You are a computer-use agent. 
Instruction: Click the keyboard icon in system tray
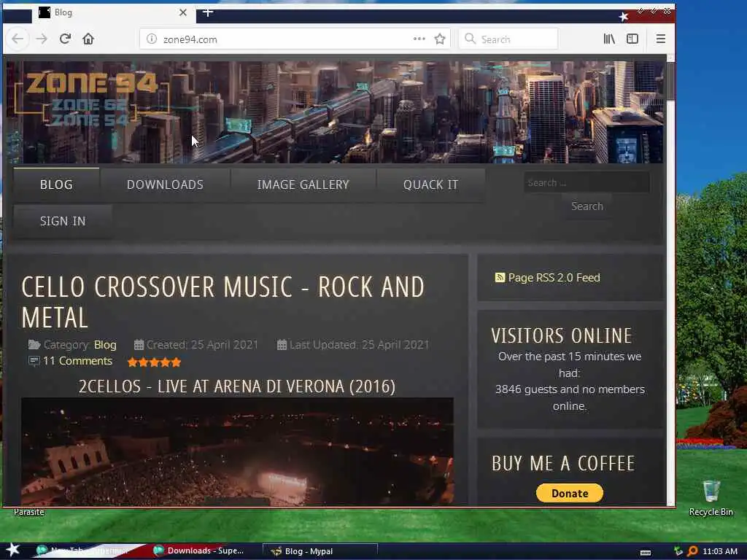646,553
